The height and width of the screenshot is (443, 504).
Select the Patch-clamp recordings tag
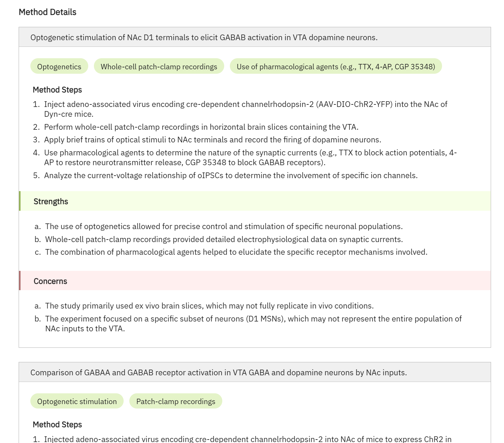pyautogui.click(x=176, y=401)
